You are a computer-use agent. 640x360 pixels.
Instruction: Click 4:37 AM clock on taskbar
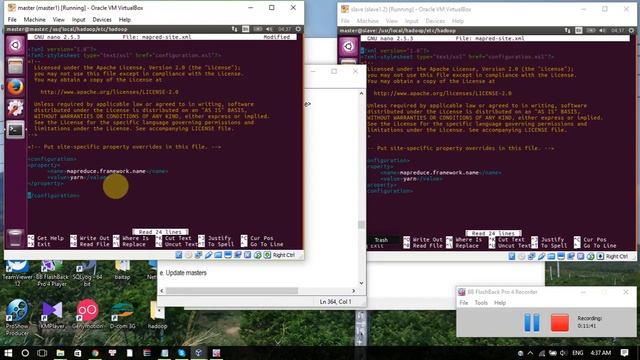600,353
